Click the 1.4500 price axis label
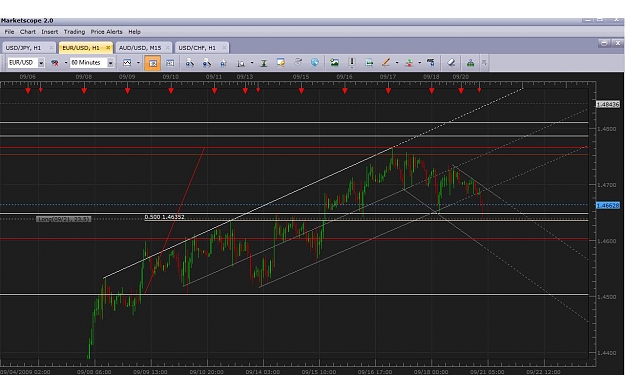The width and height of the screenshot is (625, 375). [x=607, y=297]
